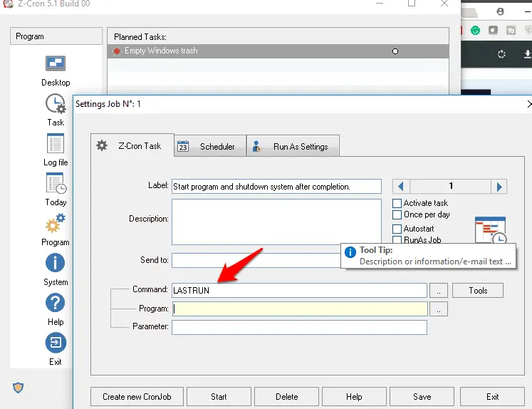Switch to the Run As Settings tab

(293, 146)
